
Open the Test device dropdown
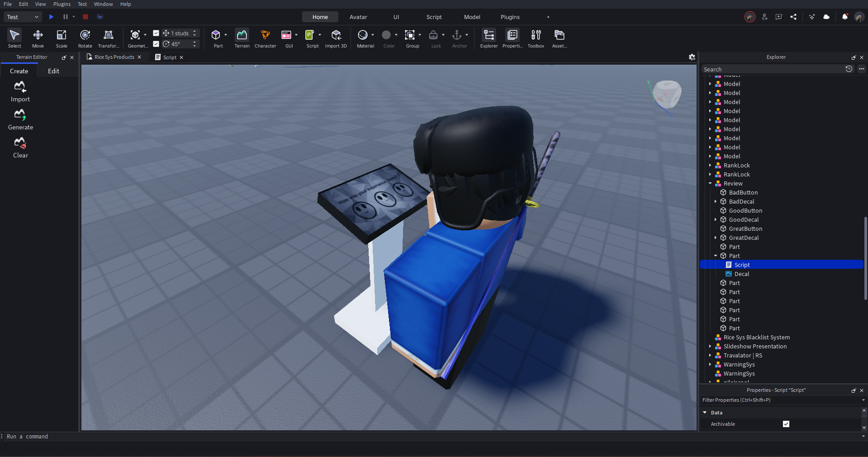point(22,17)
